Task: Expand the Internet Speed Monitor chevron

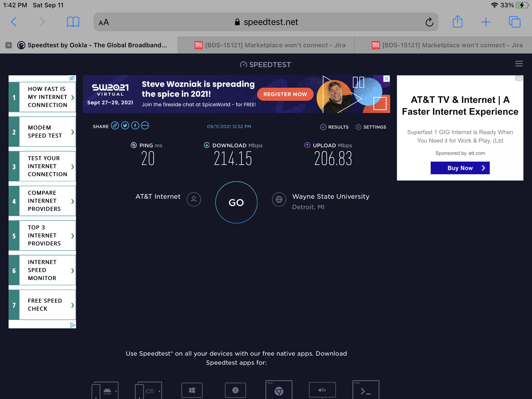Action: tap(72, 270)
